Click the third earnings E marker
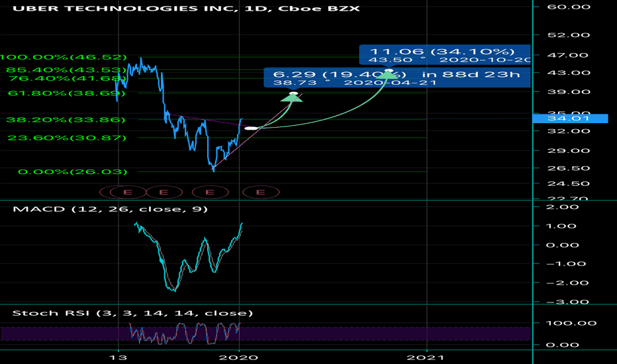Image resolution: width=617 pixels, height=364 pixels. (x=210, y=192)
